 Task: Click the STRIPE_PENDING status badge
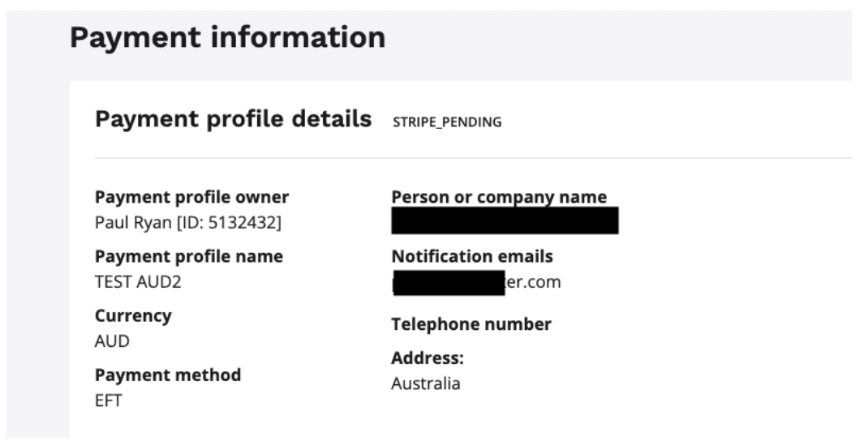pyautogui.click(x=447, y=122)
